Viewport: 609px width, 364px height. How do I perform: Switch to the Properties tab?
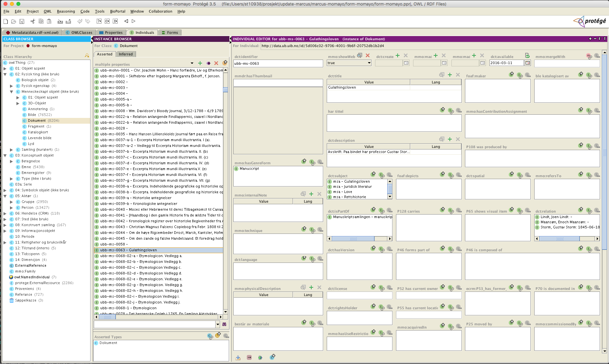(111, 33)
